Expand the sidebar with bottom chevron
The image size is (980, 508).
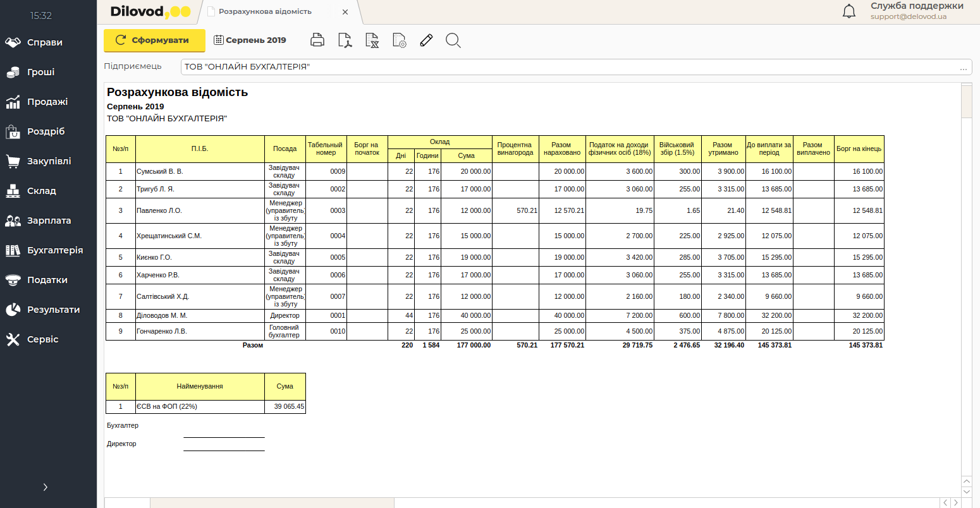point(45,487)
